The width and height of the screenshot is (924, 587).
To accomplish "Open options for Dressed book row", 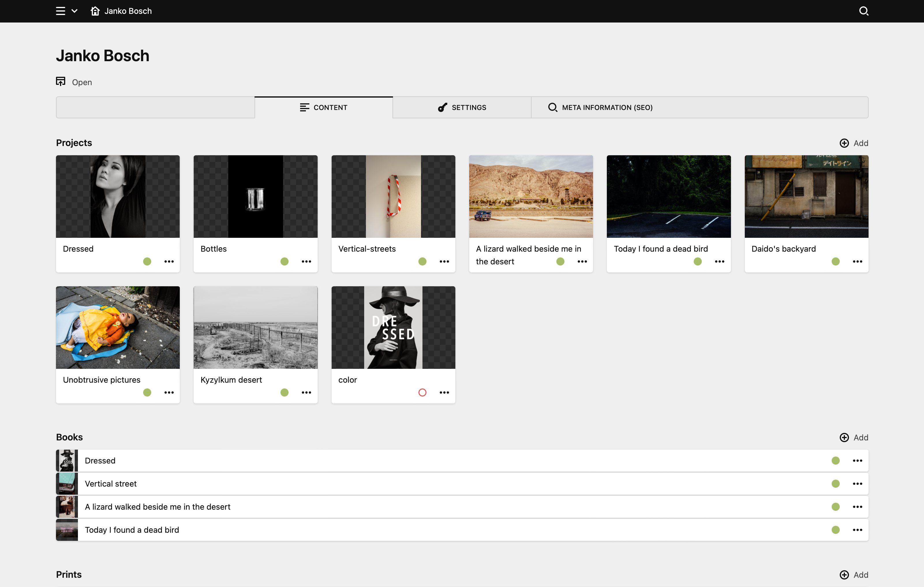I will click(x=858, y=461).
